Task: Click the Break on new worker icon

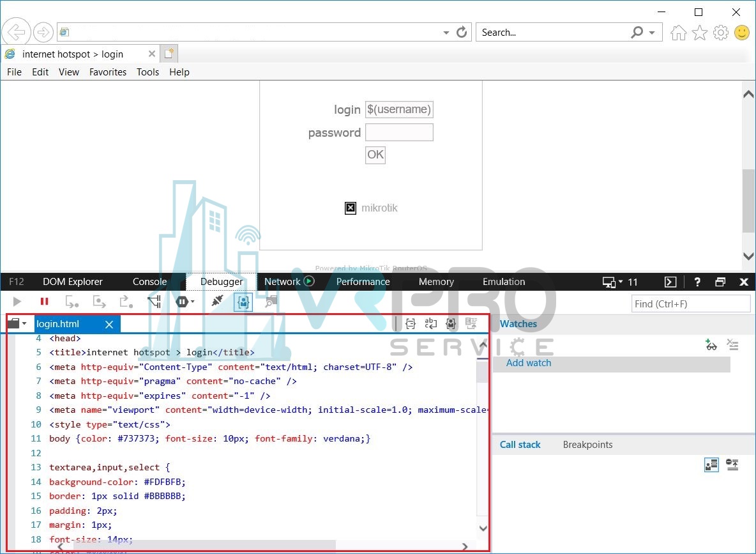Action: (x=154, y=302)
